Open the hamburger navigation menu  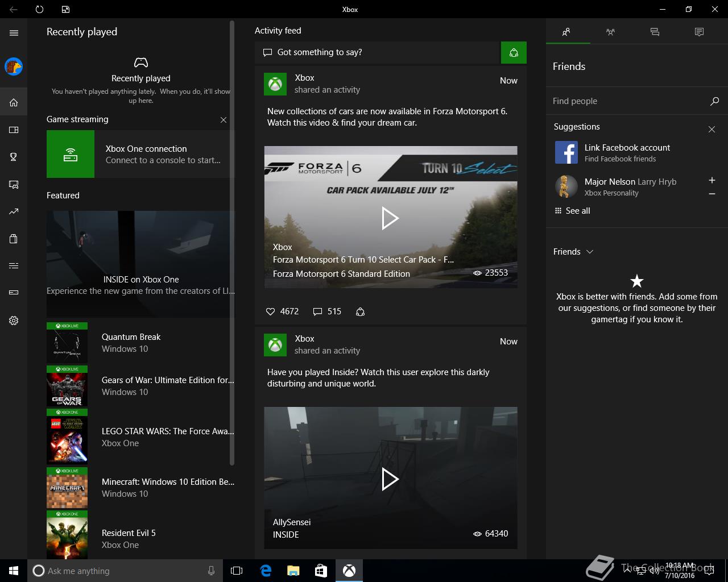tap(14, 33)
